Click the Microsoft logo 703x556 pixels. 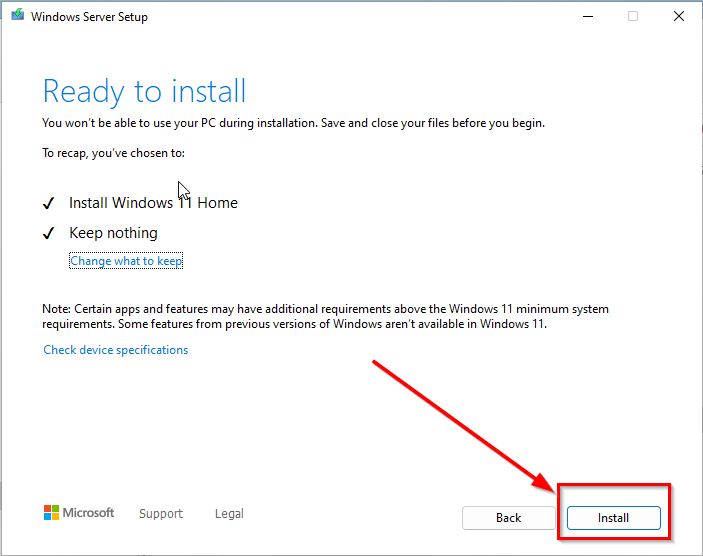pos(79,513)
